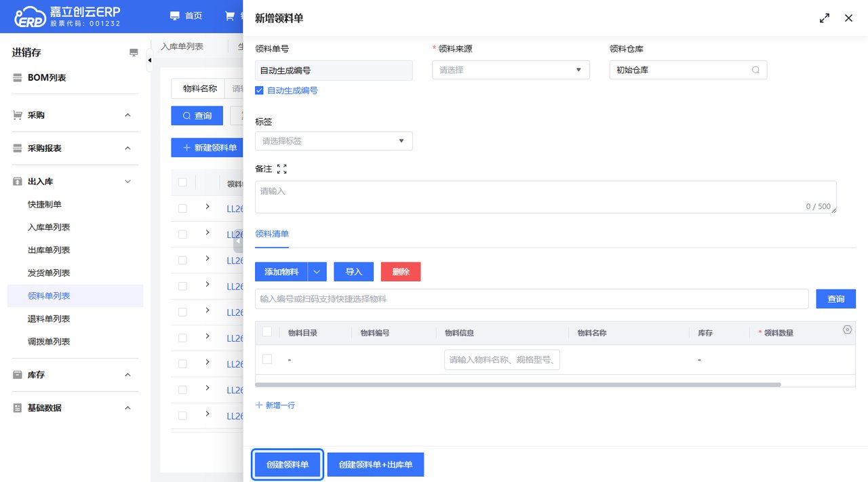Open 入库单列表 in the sidebar
The image size is (868, 482).
coord(49,228)
